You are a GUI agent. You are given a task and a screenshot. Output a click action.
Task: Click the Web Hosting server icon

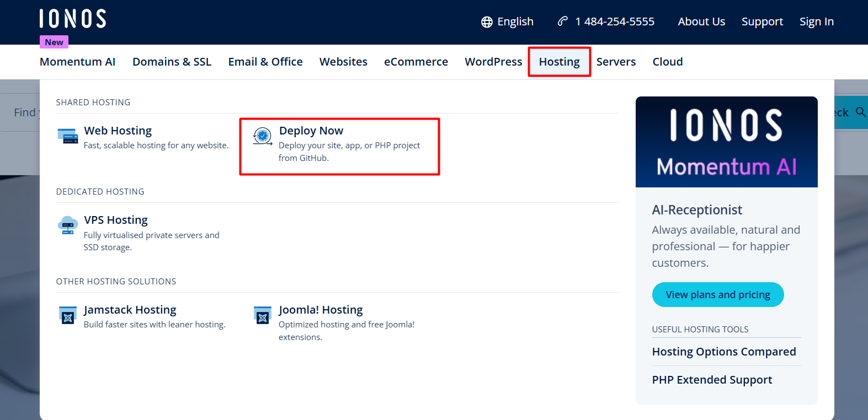[x=68, y=136]
